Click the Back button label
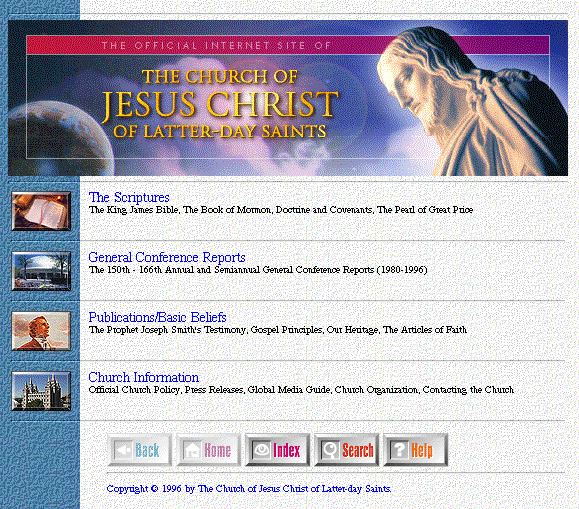Image resolution: width=579 pixels, height=509 pixels. [x=147, y=450]
